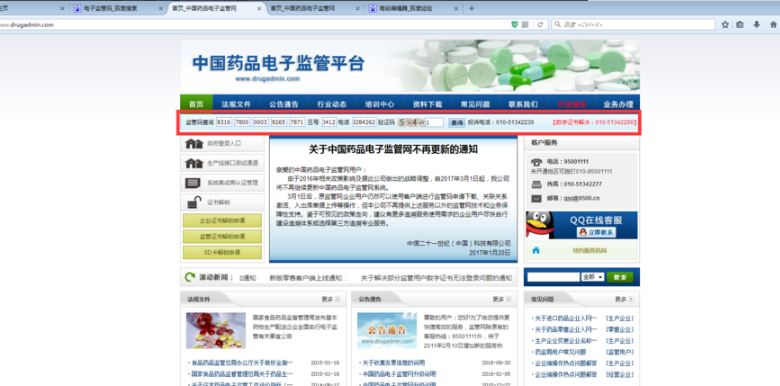Image resolution: width=780 pixels, height=386 pixels.
Task: Open the pills thumbnail in 法规文件 panel
Action: 216,330
